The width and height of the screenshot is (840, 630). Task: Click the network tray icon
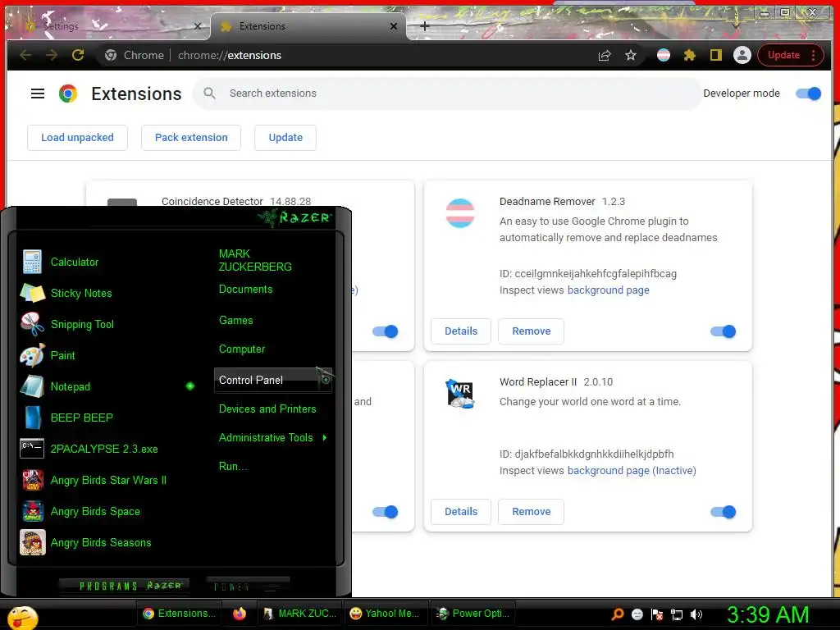click(x=677, y=614)
